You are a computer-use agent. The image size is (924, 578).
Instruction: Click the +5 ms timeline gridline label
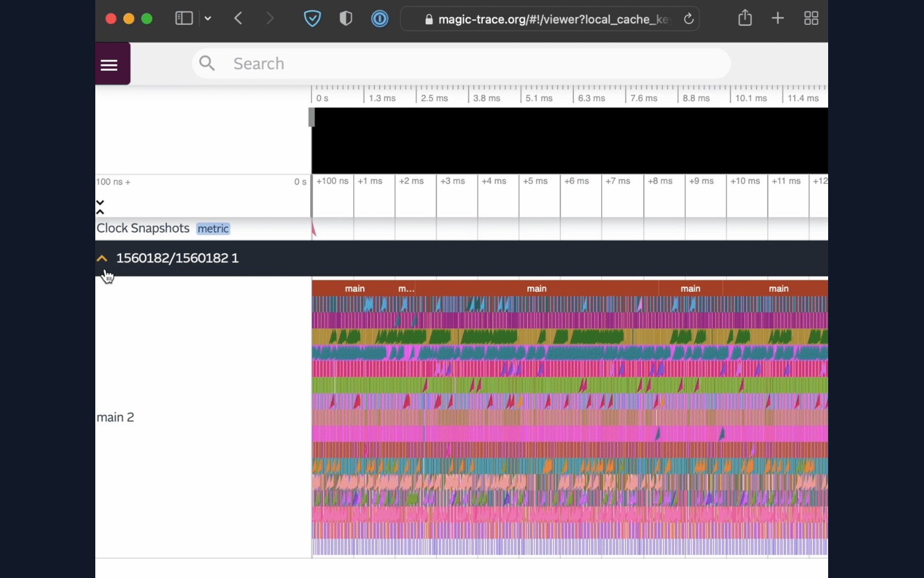coord(535,181)
